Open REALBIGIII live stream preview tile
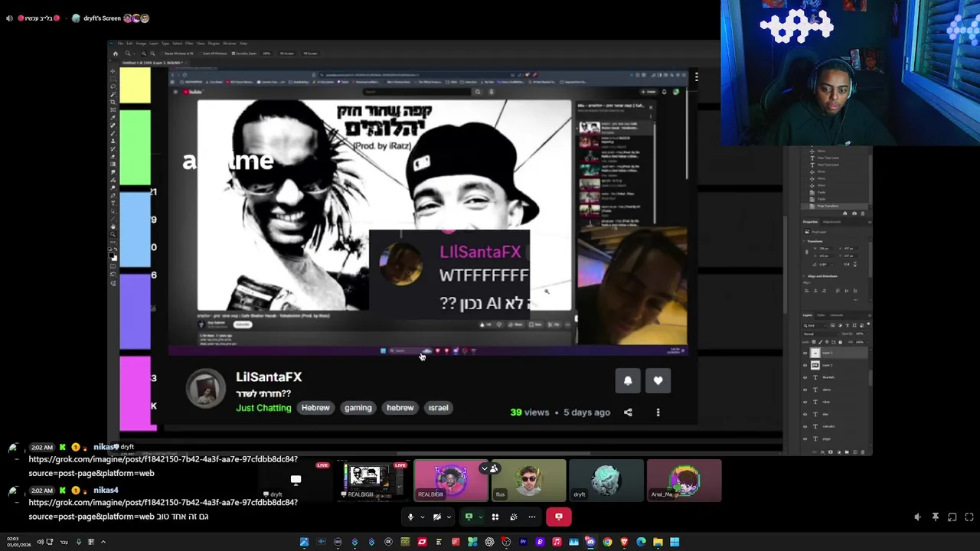 click(x=374, y=480)
